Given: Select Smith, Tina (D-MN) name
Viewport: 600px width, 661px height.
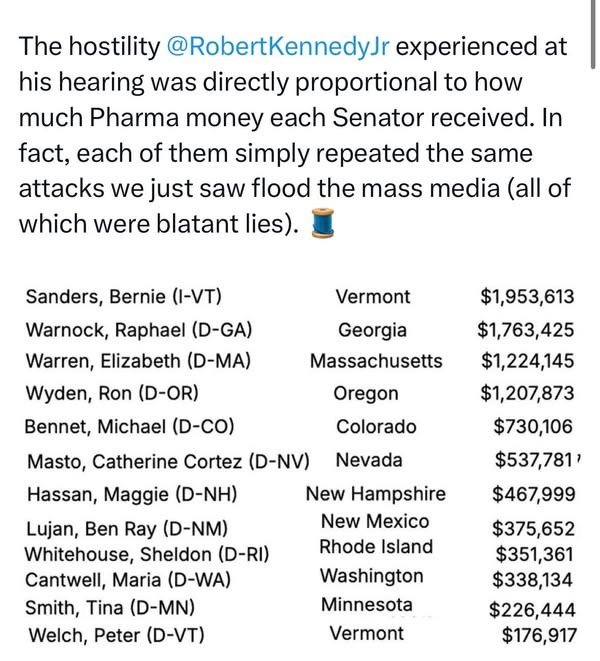Looking at the screenshot, I should (110, 607).
